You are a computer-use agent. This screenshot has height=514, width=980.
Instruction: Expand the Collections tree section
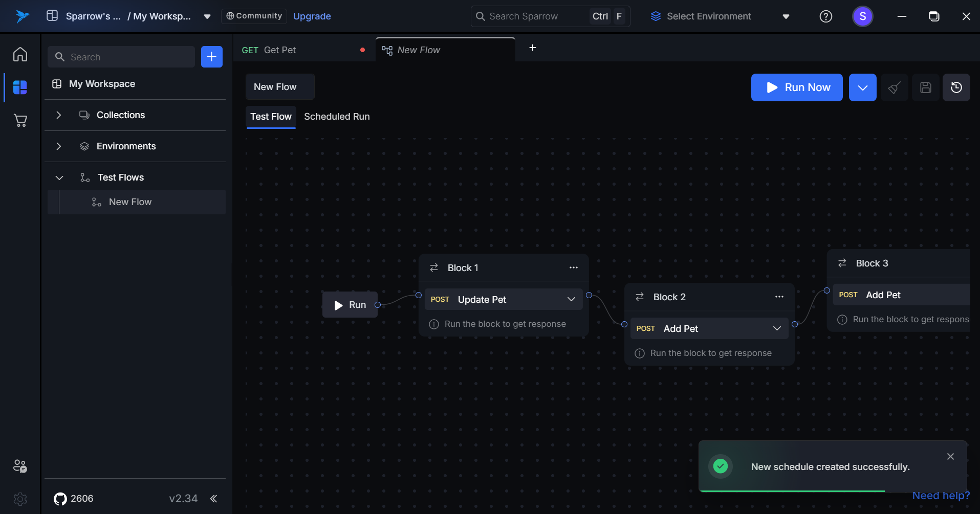click(59, 115)
